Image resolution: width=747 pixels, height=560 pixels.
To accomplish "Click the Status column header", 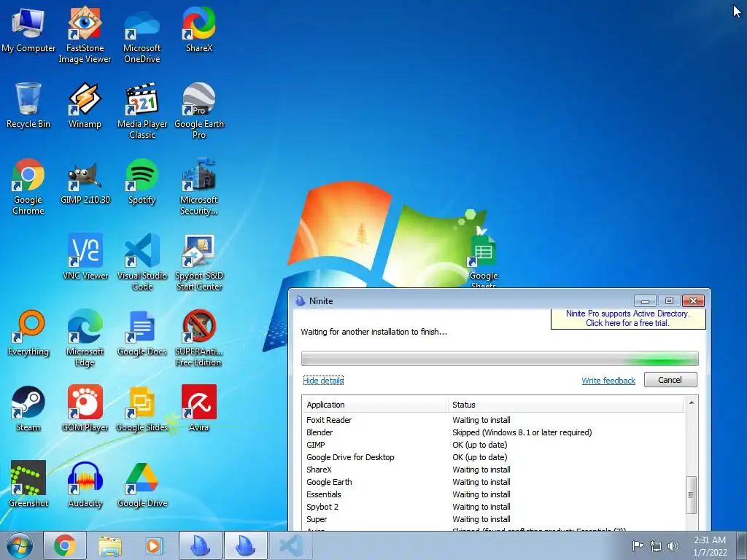I will [566, 404].
